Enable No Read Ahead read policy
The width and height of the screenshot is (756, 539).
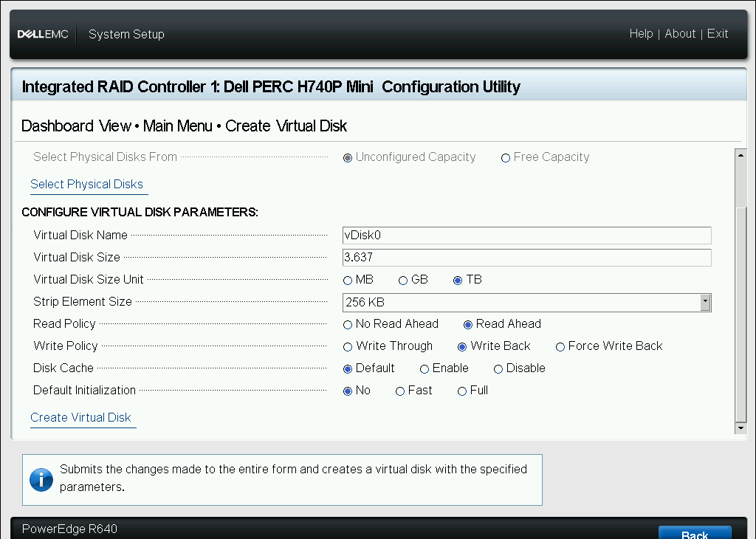(347, 324)
